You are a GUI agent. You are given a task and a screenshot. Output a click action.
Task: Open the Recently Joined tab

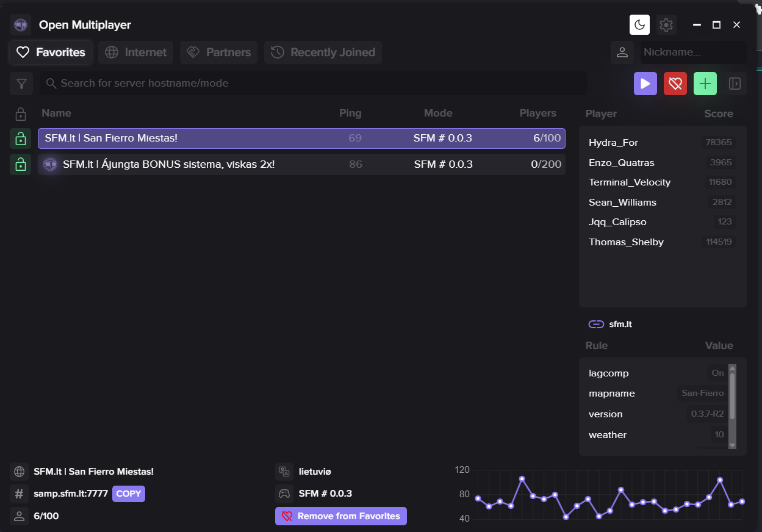323,52
